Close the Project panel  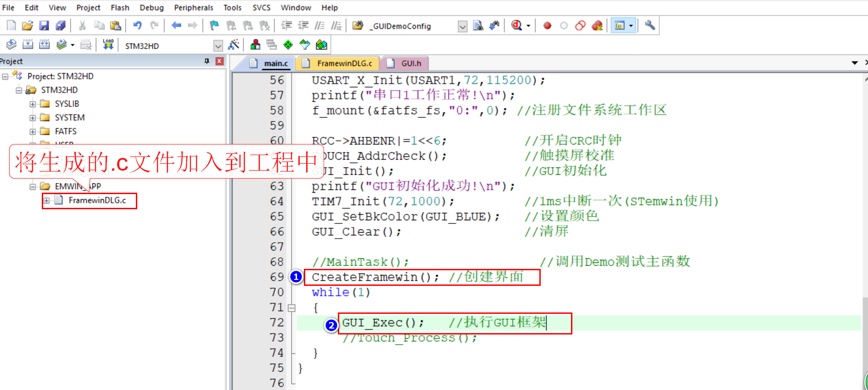click(x=219, y=61)
